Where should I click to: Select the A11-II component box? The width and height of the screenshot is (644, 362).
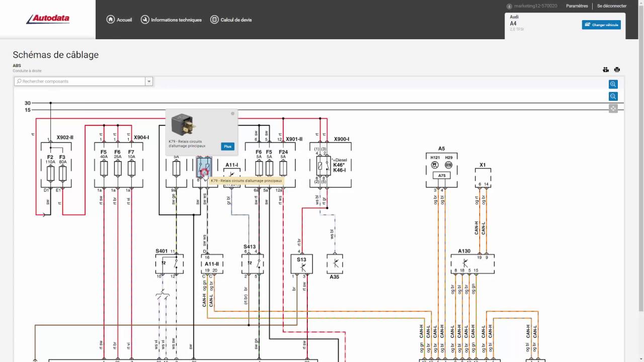[x=212, y=263]
